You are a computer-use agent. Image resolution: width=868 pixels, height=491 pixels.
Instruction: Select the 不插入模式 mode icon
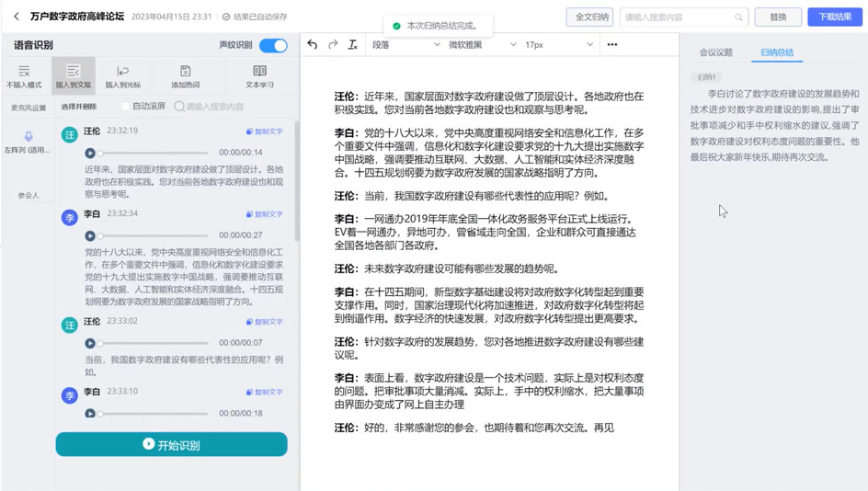coord(24,75)
